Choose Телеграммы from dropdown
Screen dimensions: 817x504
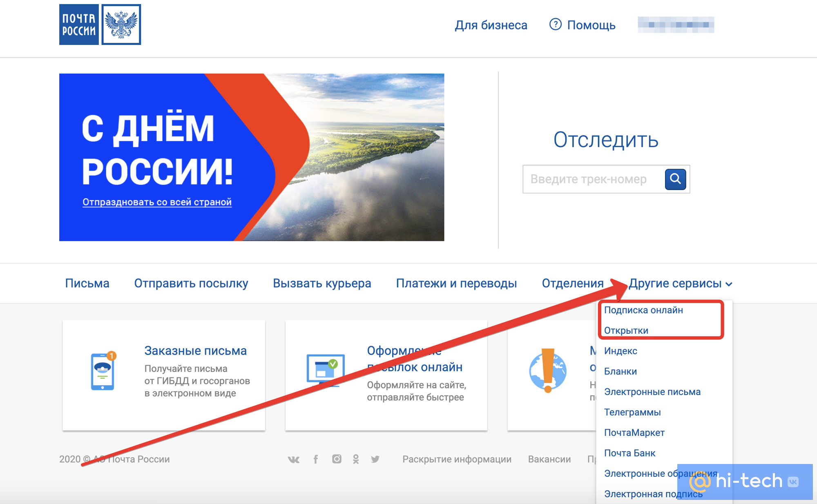pos(632,412)
